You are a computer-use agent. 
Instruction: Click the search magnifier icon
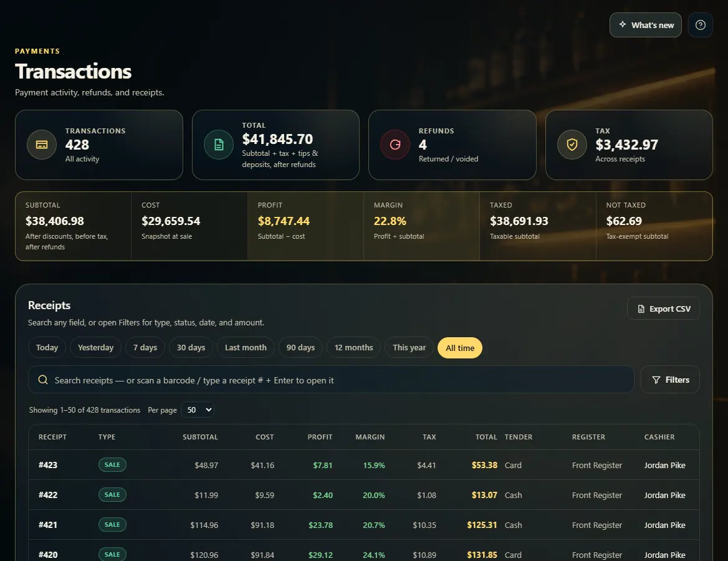click(43, 380)
